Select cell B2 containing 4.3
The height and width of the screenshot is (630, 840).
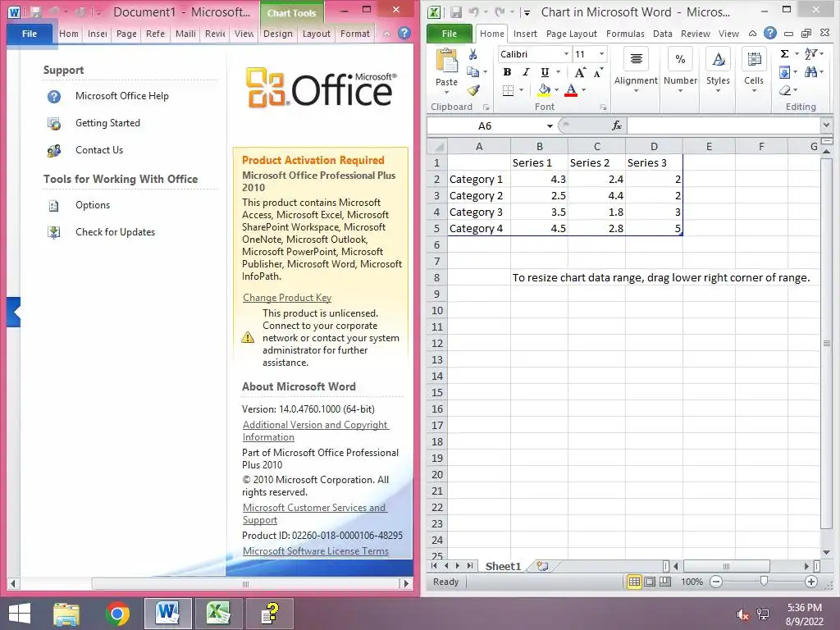click(x=540, y=180)
